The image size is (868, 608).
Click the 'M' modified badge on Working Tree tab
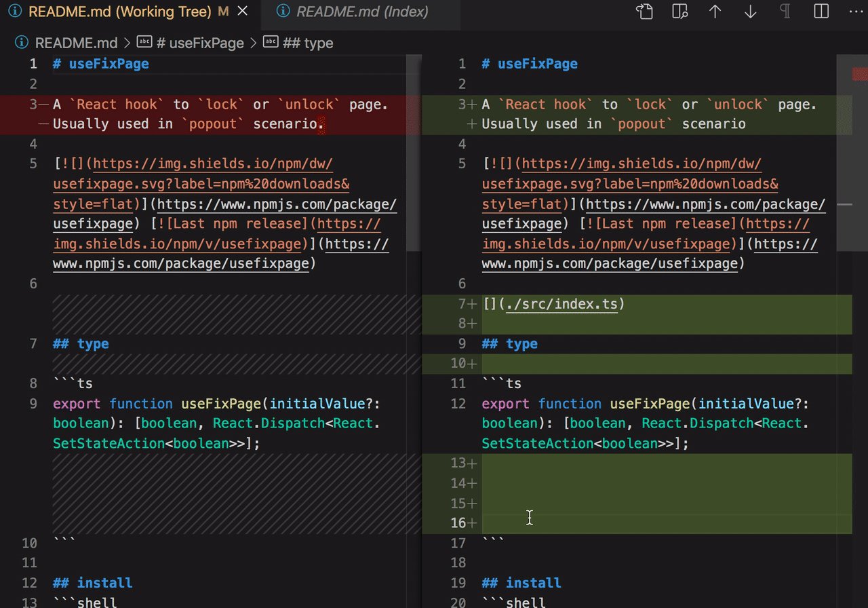223,12
